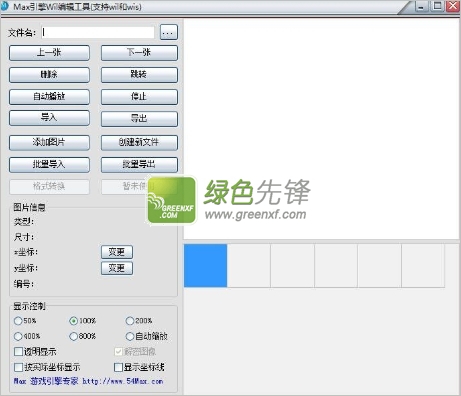The height and width of the screenshot is (396, 461).
Task: Click the 批量导入 (batch import) button
Action: pos(49,165)
